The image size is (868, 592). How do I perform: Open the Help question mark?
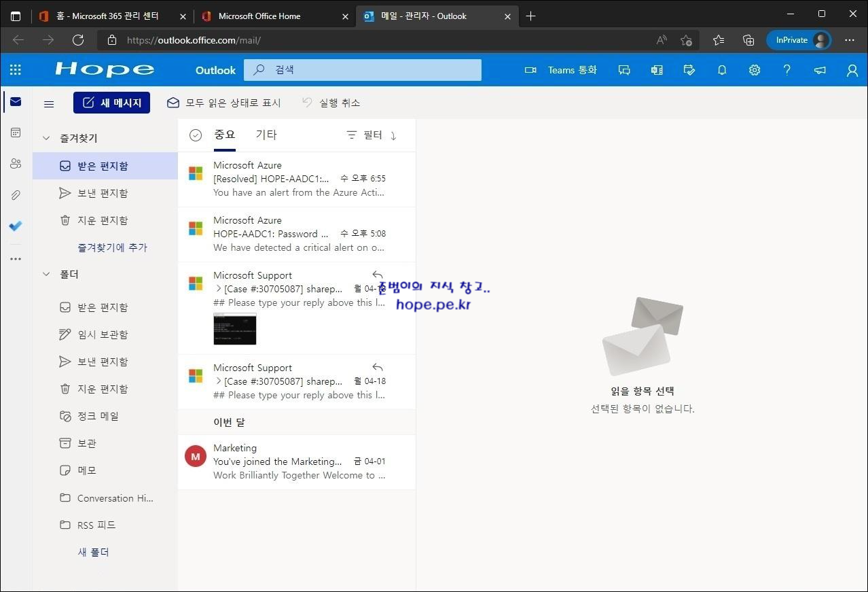click(787, 70)
